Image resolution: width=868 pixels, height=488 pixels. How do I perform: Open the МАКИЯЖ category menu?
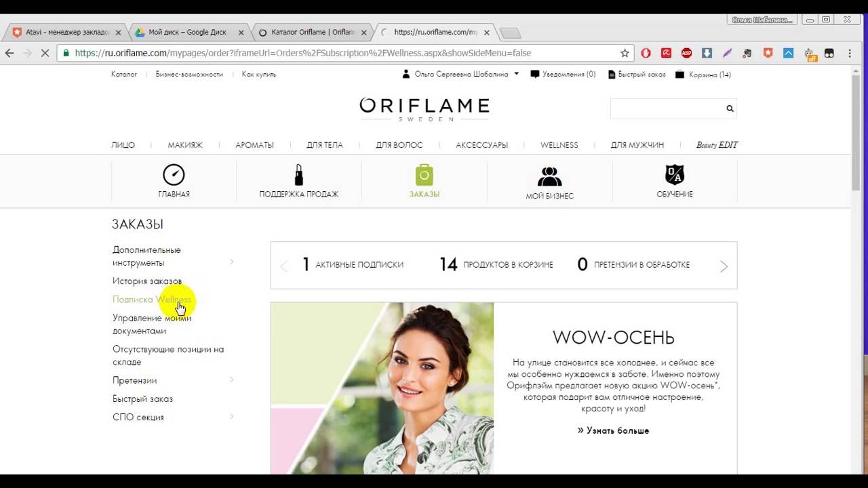(x=185, y=145)
